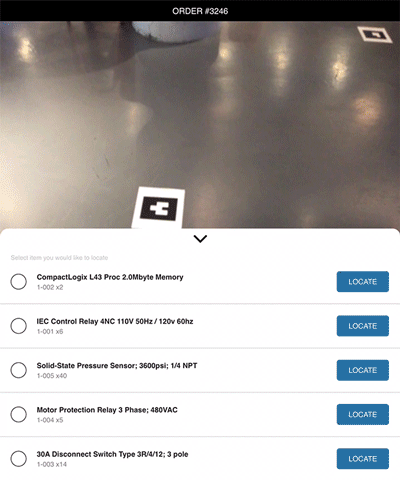Select Motor Protection Relay radio button
Image resolution: width=400 pixels, height=480 pixels.
click(19, 414)
